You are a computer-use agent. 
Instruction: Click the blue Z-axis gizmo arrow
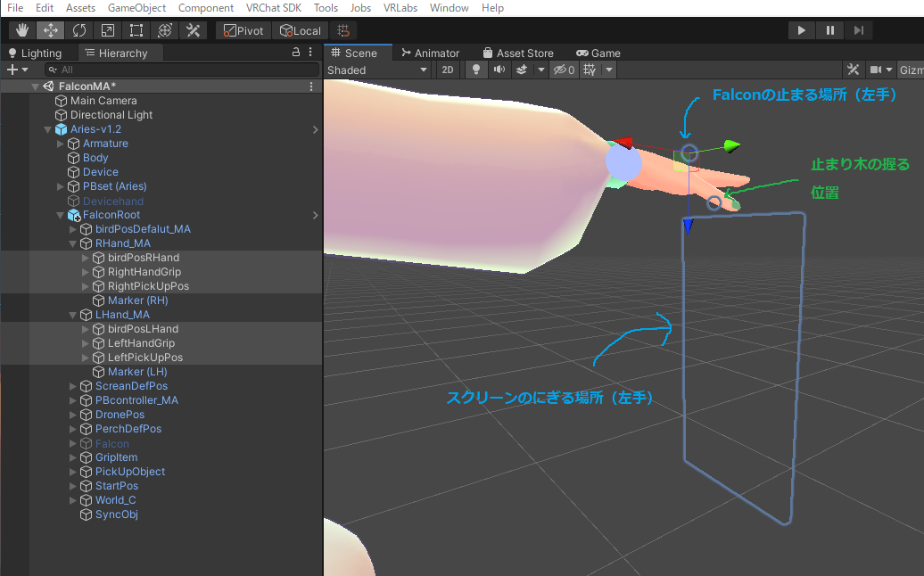click(688, 226)
